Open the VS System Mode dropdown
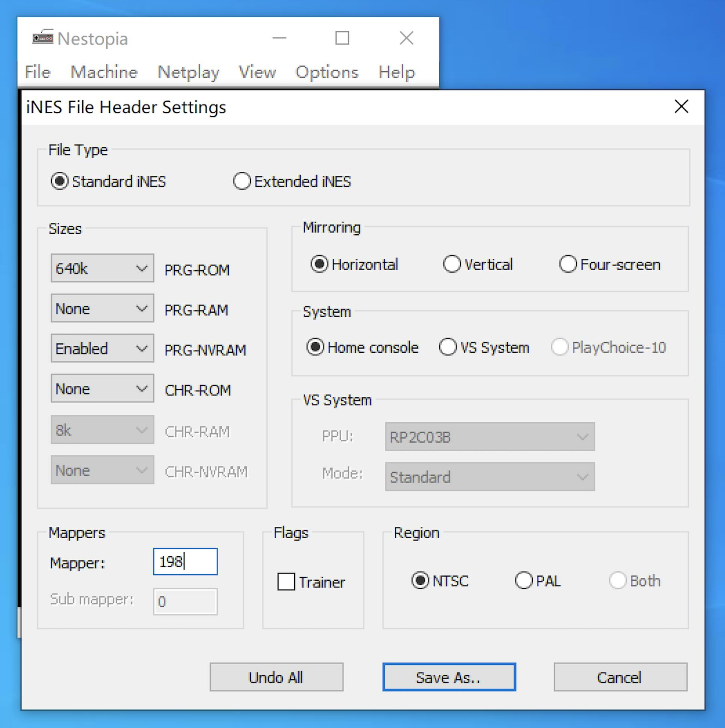Image resolution: width=725 pixels, height=728 pixels. coord(490,477)
